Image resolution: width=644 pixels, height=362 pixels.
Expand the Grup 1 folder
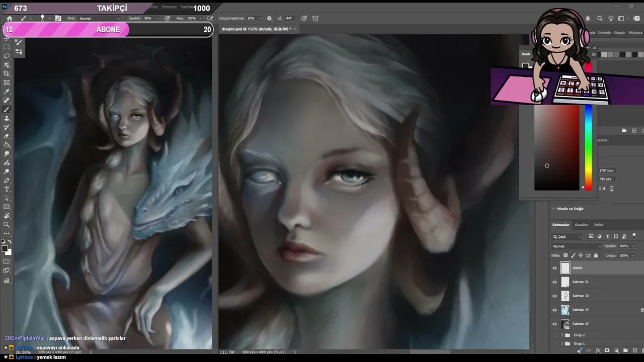(x=562, y=344)
